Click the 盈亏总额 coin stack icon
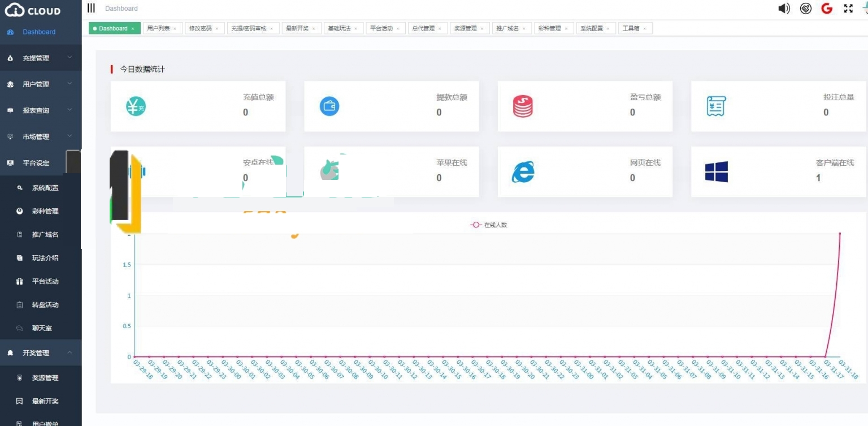This screenshot has height=426, width=868. pos(523,106)
